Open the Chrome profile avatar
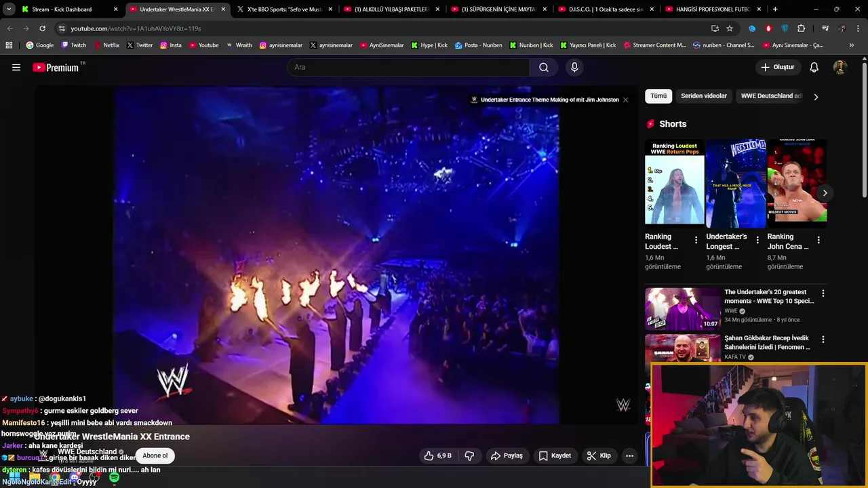This screenshot has width=868, height=488. 842,28
